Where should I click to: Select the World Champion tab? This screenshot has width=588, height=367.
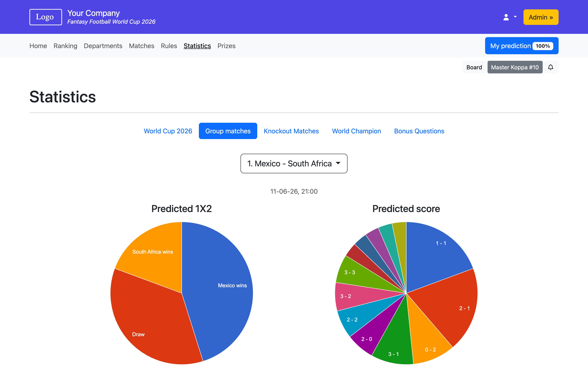point(356,131)
